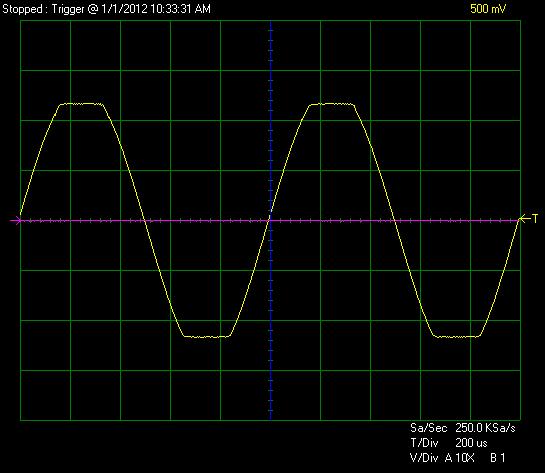This screenshot has height=473, width=545.
Task: Click the magenta ground reference arrow on left
Action: (x=15, y=220)
